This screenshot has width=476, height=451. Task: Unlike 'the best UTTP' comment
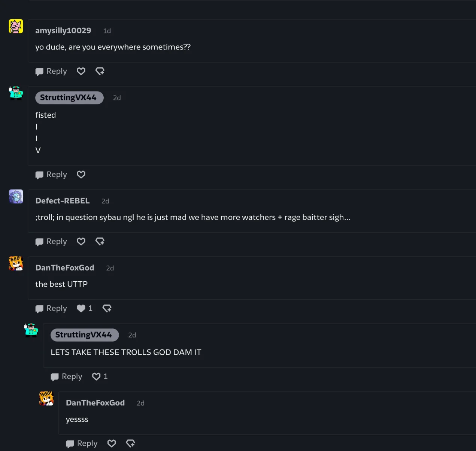pos(81,308)
